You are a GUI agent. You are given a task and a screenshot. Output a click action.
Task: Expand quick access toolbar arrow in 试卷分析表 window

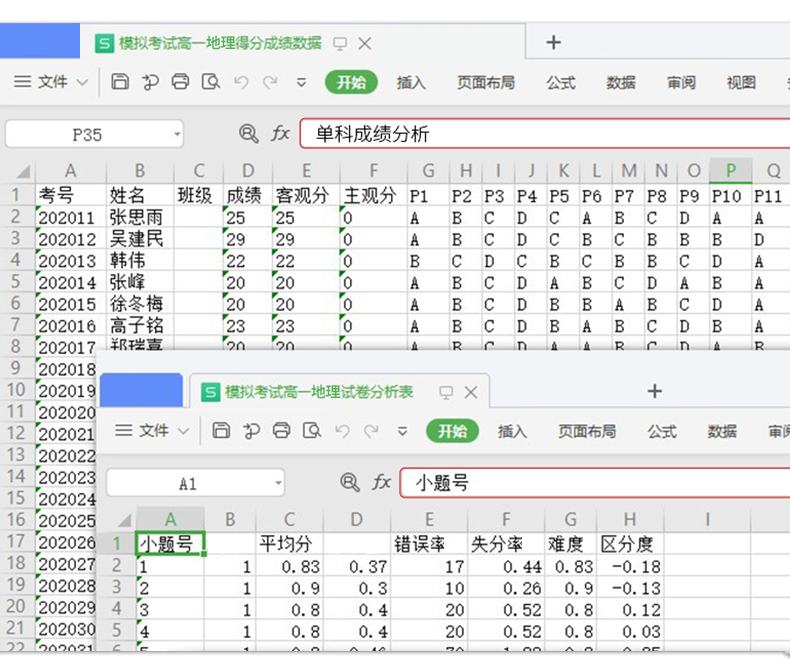(x=403, y=431)
